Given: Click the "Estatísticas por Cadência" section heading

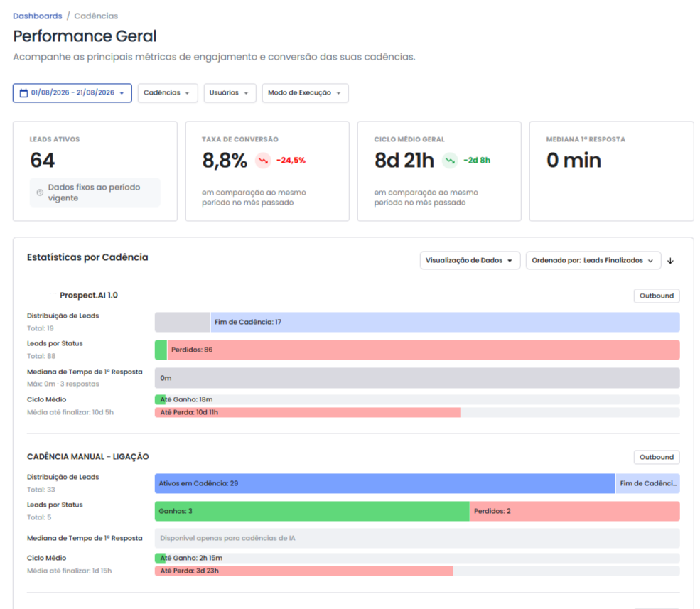Looking at the screenshot, I should coord(87,257).
